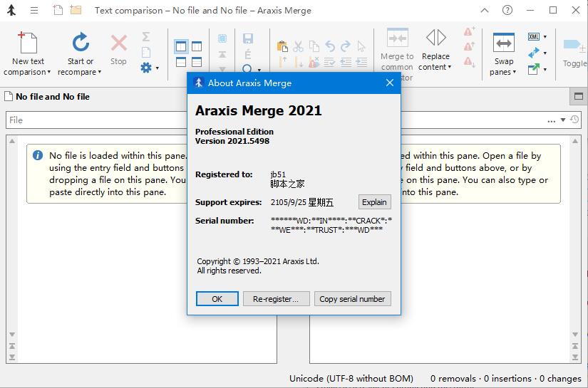Click the Re-register... button
The image size is (588, 388).
[x=276, y=299]
